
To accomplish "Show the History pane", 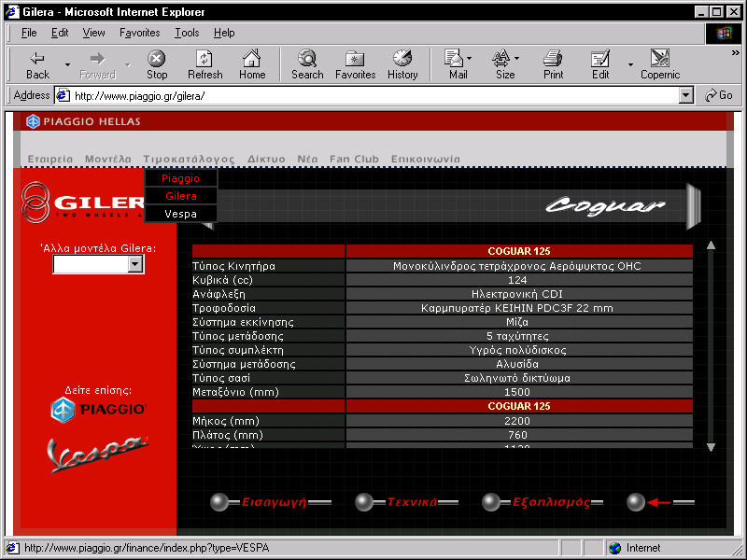I will point(402,64).
